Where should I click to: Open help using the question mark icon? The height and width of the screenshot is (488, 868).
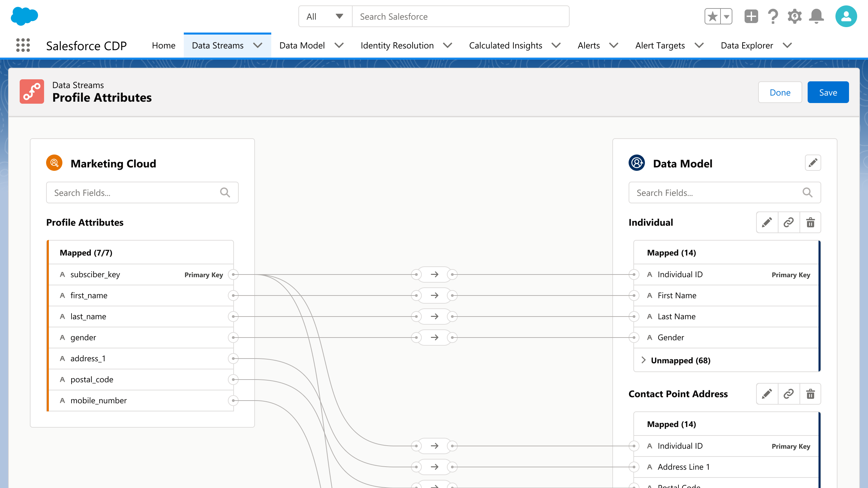coord(773,16)
